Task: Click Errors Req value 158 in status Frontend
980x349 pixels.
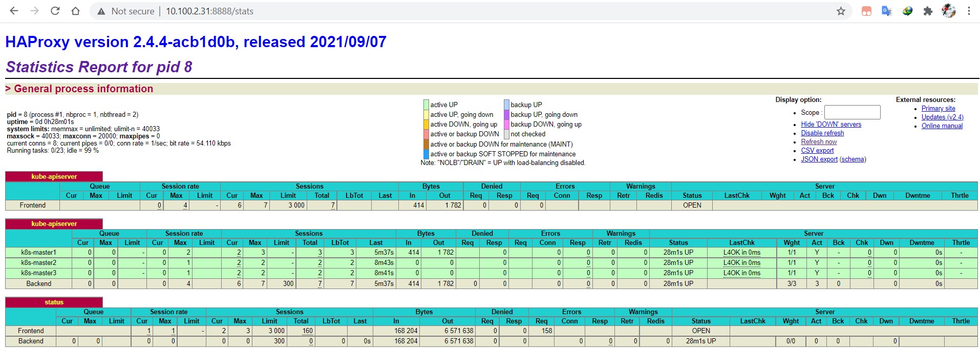Action: (547, 331)
